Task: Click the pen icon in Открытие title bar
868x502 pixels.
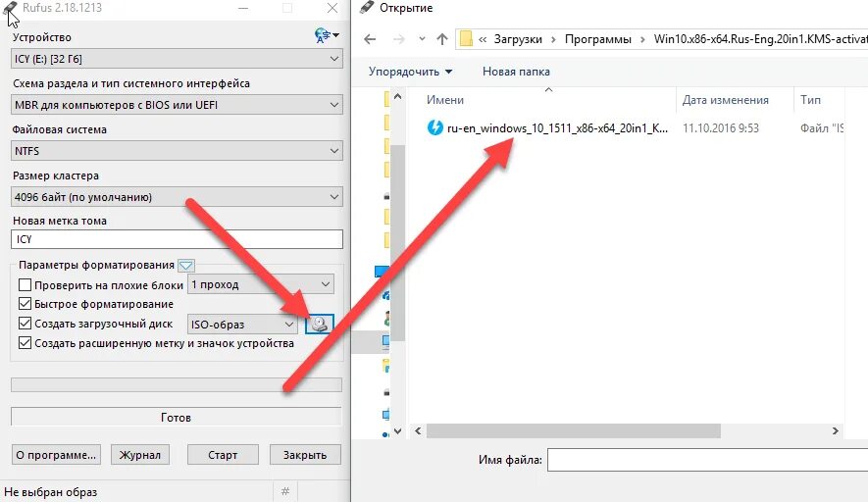Action: click(x=366, y=8)
